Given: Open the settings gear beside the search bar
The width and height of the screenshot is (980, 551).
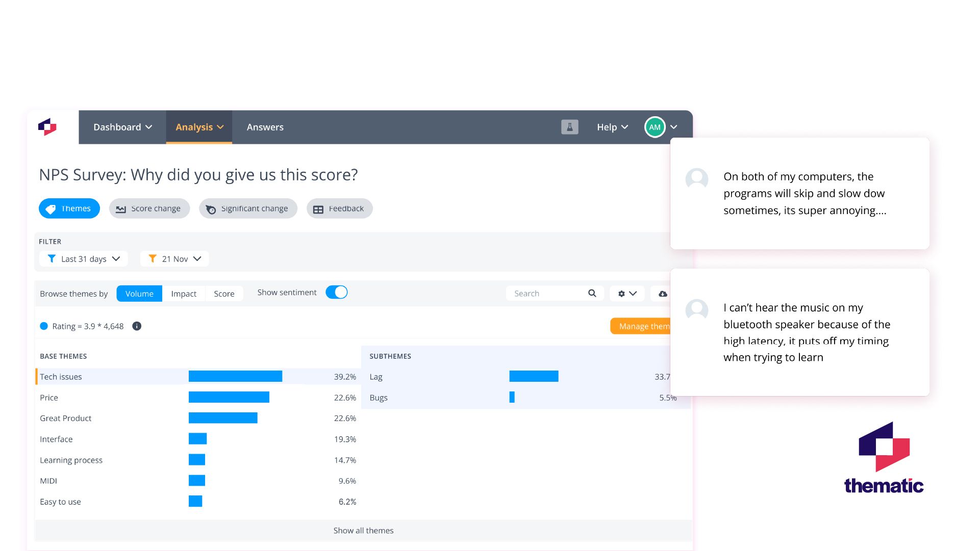Looking at the screenshot, I should pos(623,294).
